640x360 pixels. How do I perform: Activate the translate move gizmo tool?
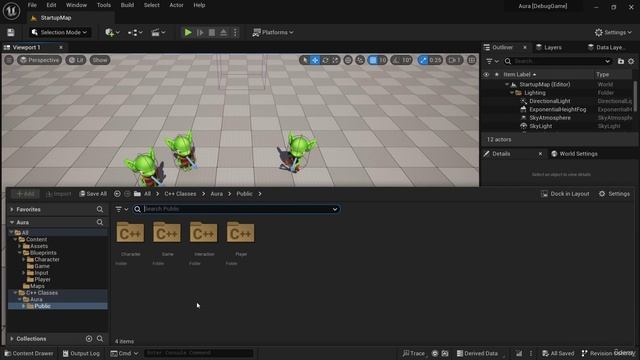(315, 60)
